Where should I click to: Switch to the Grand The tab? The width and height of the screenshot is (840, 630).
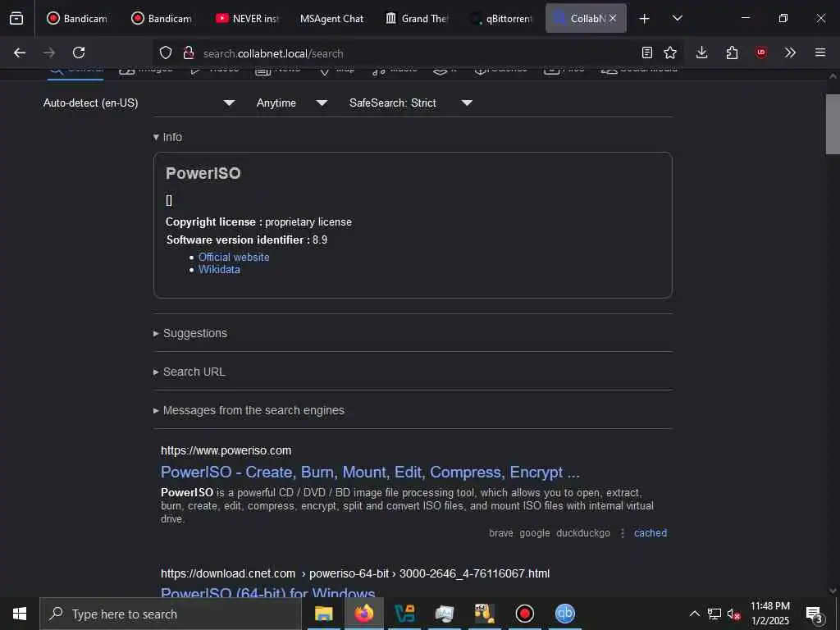coord(416,18)
